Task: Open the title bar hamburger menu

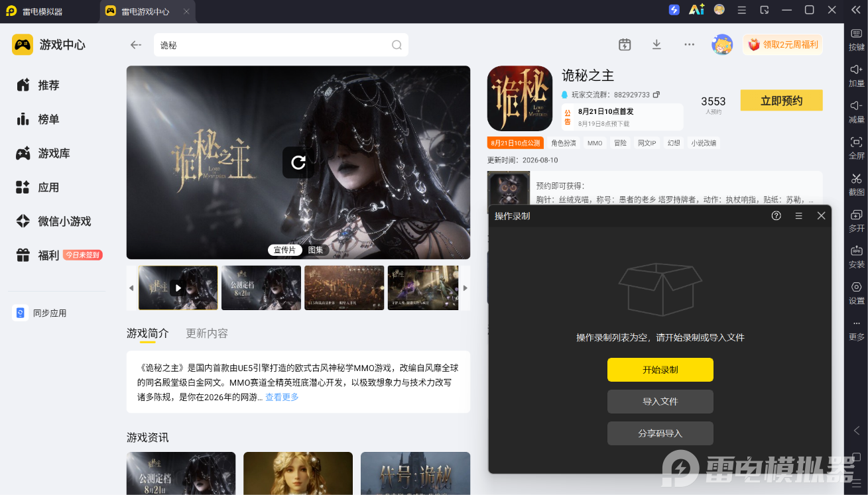Action: [x=742, y=10]
